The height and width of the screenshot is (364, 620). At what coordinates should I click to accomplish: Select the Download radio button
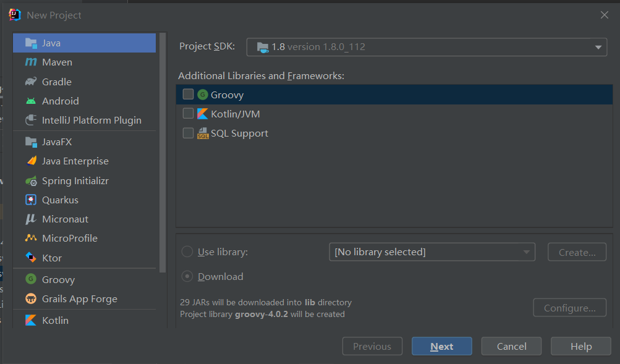187,276
